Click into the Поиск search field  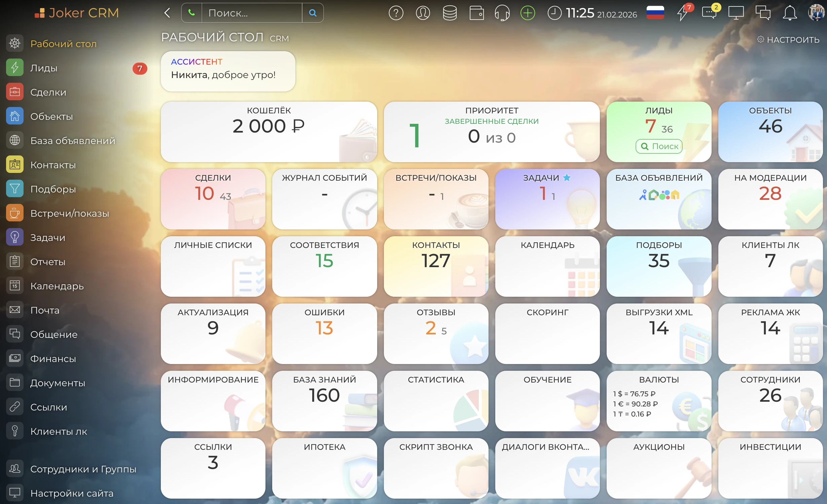(251, 13)
